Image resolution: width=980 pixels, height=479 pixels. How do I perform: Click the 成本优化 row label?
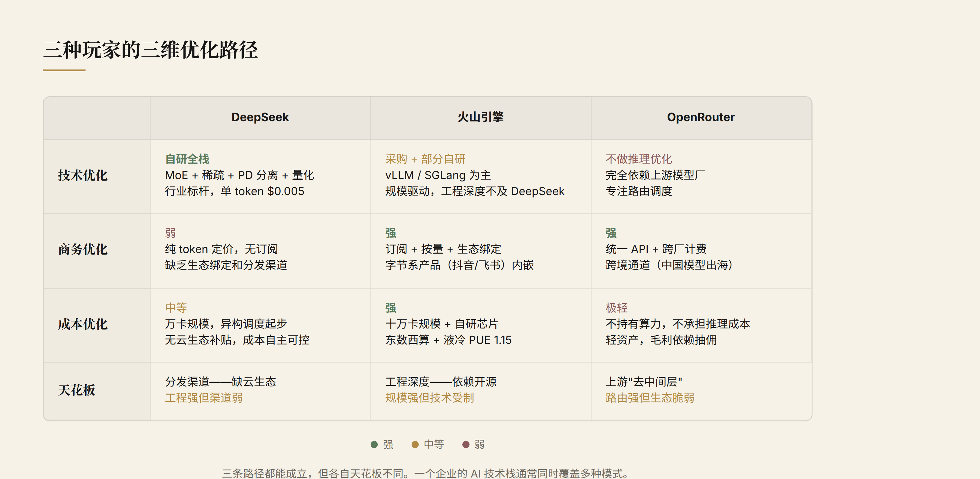point(83,324)
